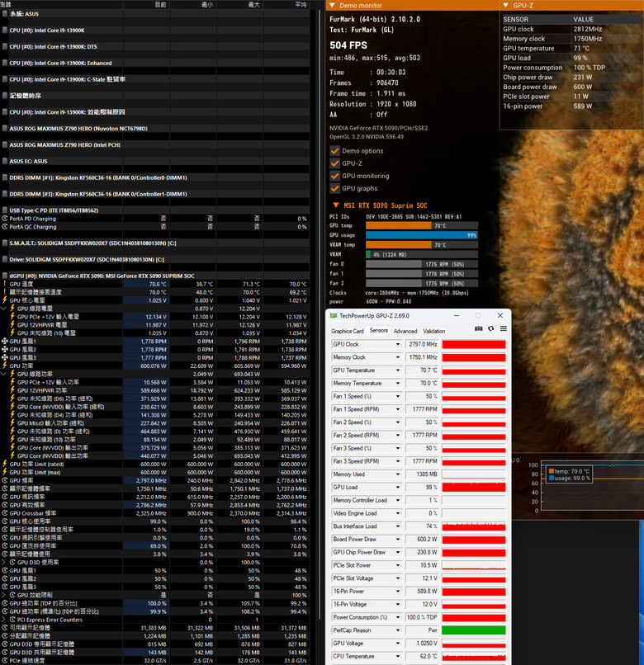644x665 pixels.
Task: Open the GPU-Z hamburger menu icon
Action: coord(504,328)
